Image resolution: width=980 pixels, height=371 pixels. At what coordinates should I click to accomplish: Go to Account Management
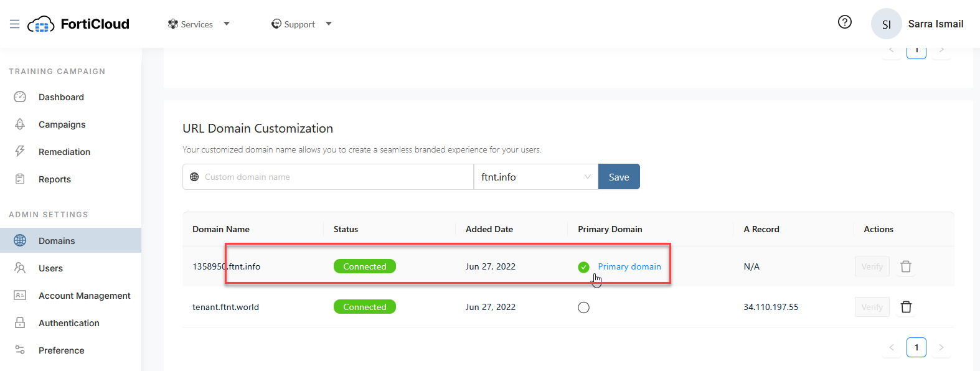tap(85, 296)
